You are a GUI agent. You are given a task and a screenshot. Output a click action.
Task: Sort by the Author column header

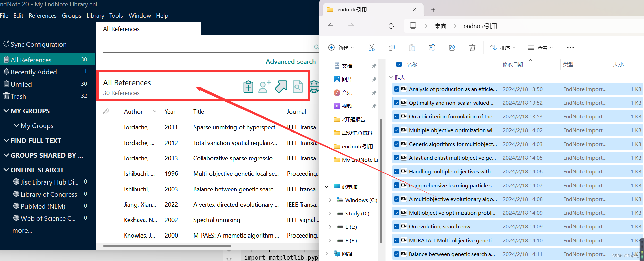coord(133,111)
